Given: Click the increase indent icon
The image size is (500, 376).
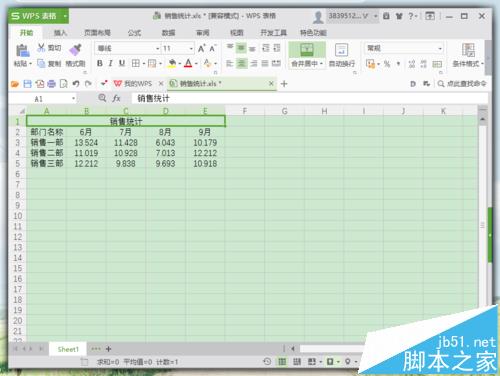Looking at the screenshot, I should (x=277, y=48).
